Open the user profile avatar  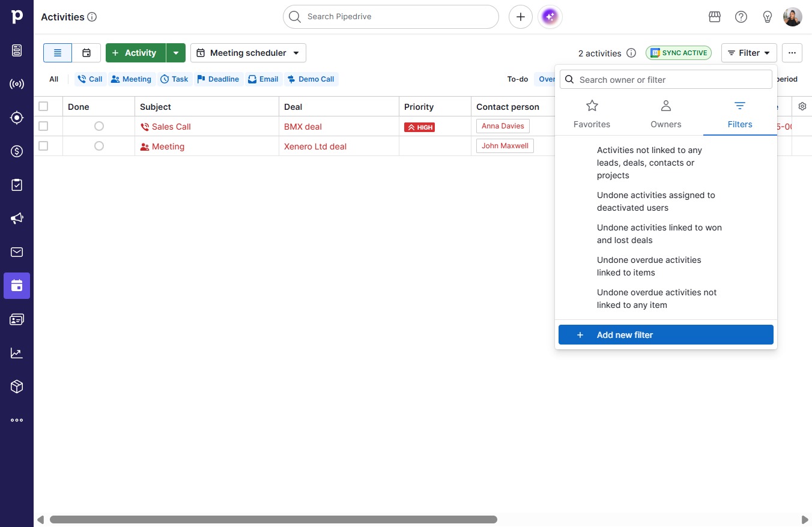(793, 17)
